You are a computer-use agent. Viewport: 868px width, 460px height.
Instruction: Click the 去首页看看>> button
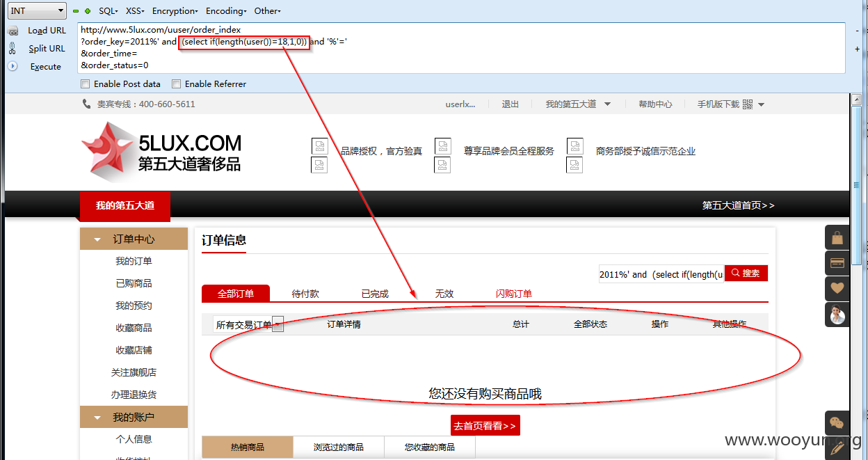(485, 426)
